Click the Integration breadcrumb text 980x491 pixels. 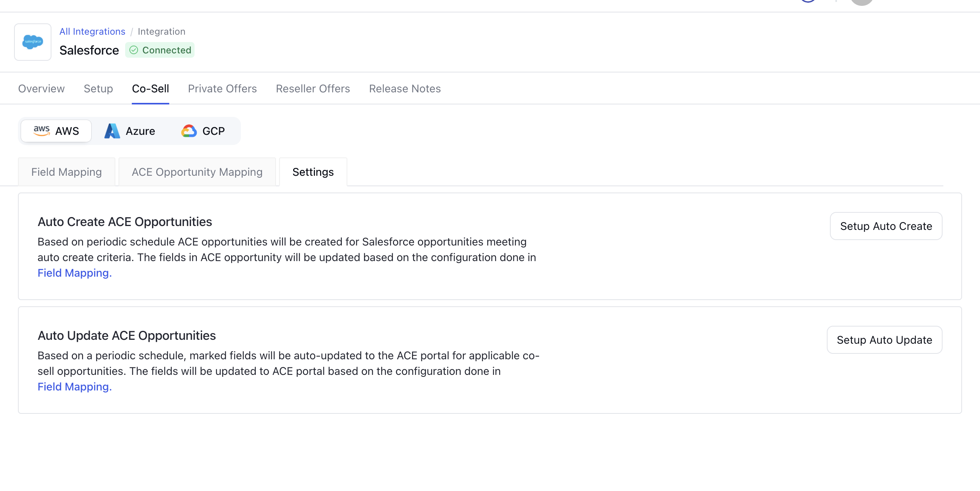click(161, 32)
